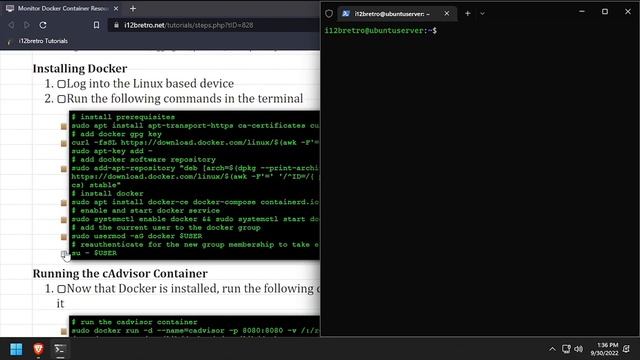Close the Monitor Docker Container tab
This screenshot has height=360, width=640.
pyautogui.click(x=116, y=9)
